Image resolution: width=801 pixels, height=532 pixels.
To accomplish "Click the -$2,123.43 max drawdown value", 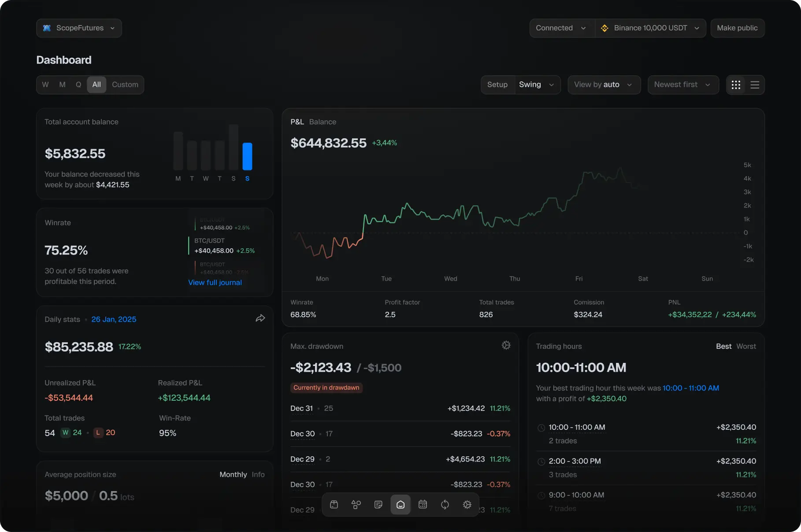I will point(321,368).
